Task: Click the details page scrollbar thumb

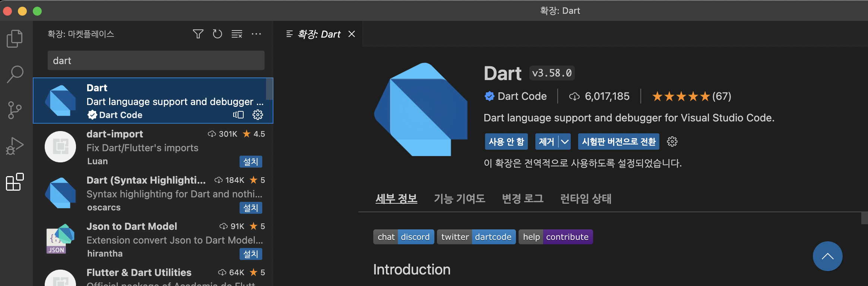Action: pos(864,218)
